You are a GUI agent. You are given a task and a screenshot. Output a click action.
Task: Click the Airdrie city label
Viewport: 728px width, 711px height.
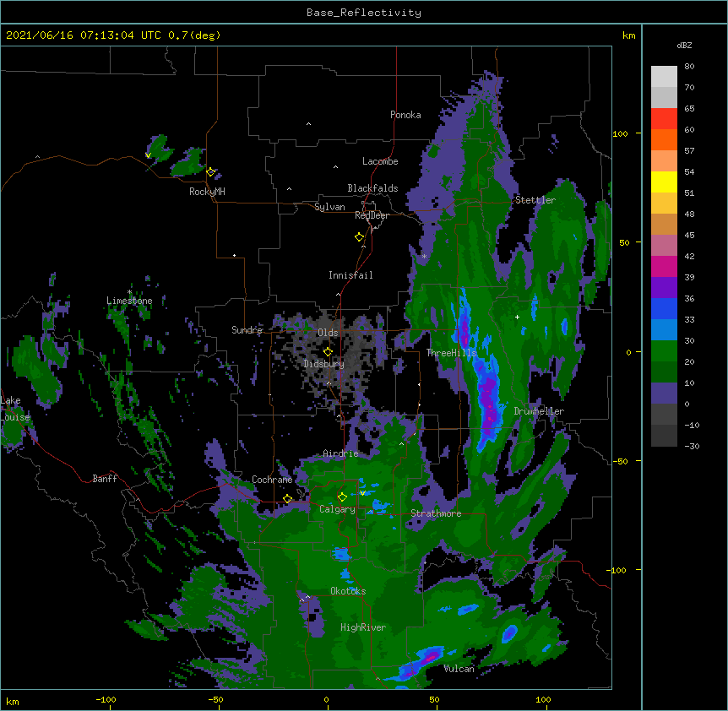tap(341, 453)
